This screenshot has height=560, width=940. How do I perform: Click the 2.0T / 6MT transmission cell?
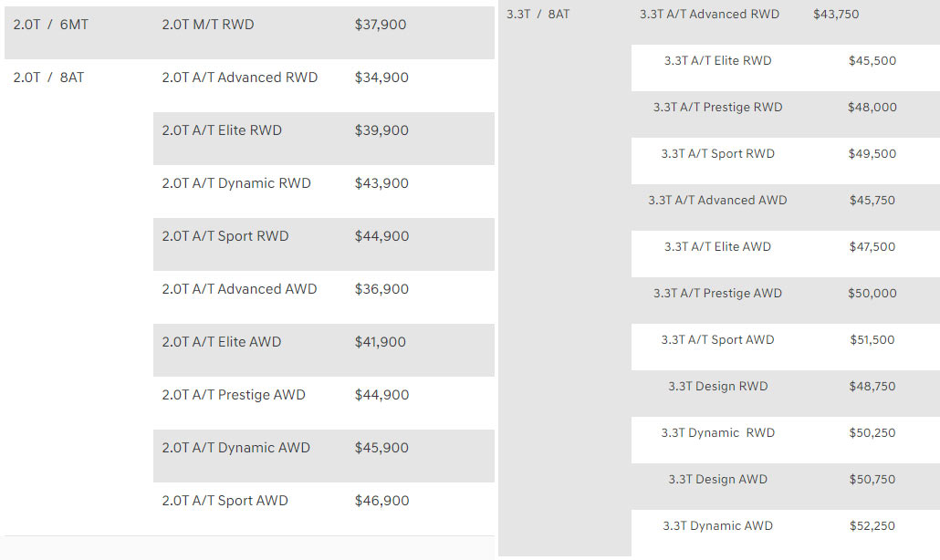(51, 25)
